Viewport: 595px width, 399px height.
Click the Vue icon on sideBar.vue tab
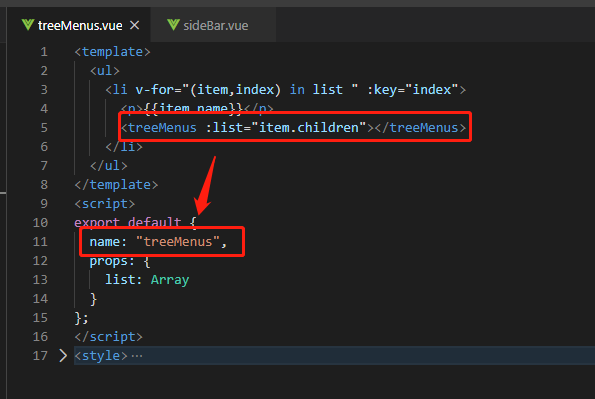[173, 25]
